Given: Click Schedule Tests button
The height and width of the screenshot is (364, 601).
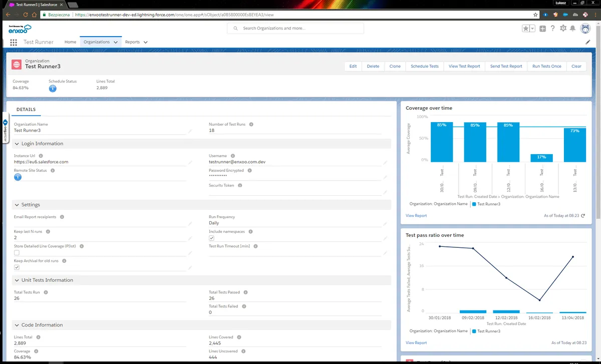Looking at the screenshot, I should click(425, 66).
